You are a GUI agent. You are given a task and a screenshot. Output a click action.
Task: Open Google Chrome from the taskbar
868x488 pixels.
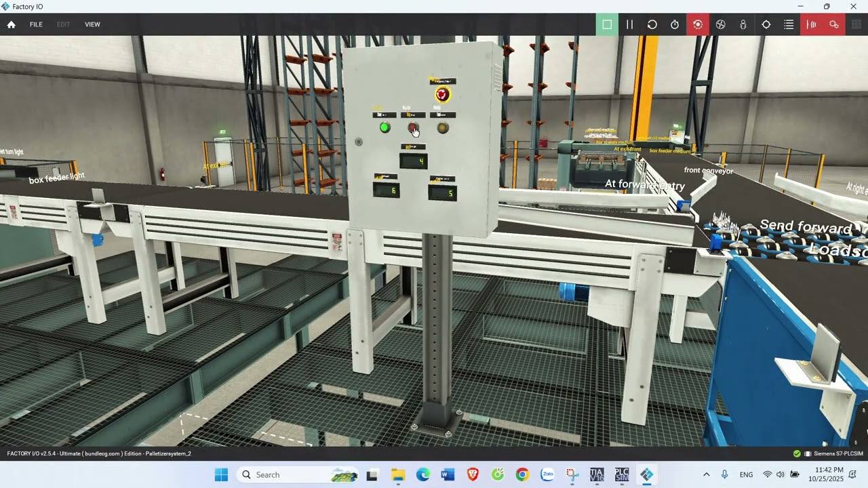point(522,475)
